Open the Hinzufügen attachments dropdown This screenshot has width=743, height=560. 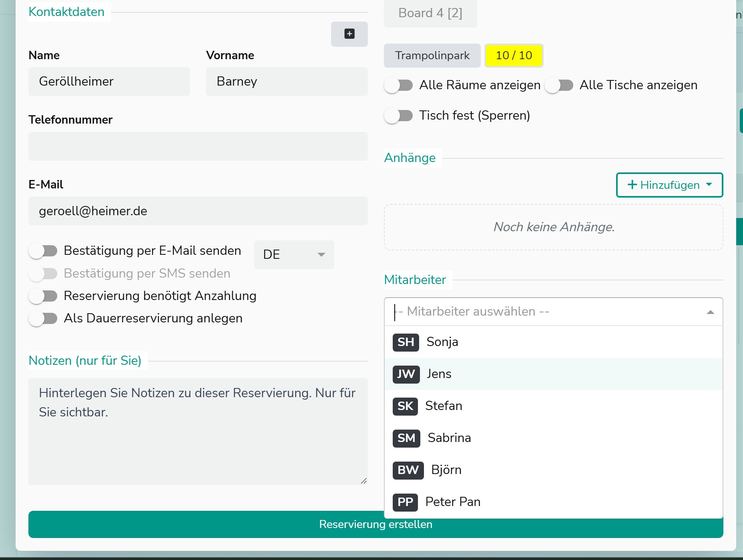669,185
